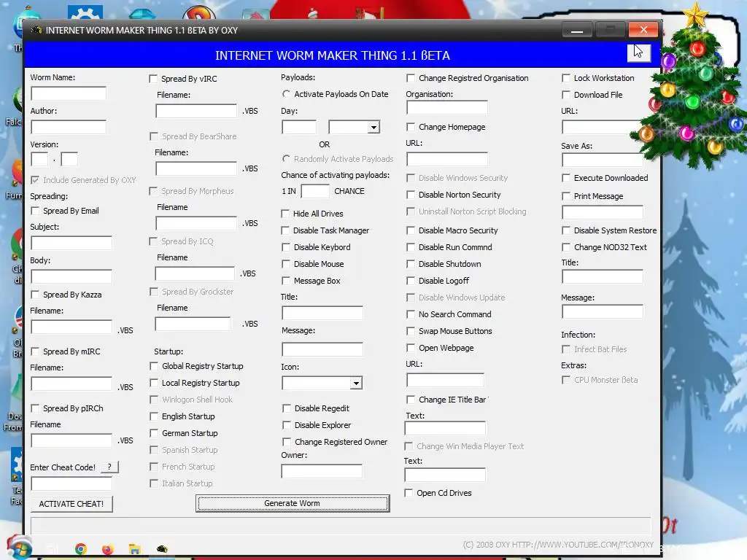Image resolution: width=747 pixels, height=560 pixels.
Task: Enable Execute Downloaded checkbox
Action: click(566, 178)
